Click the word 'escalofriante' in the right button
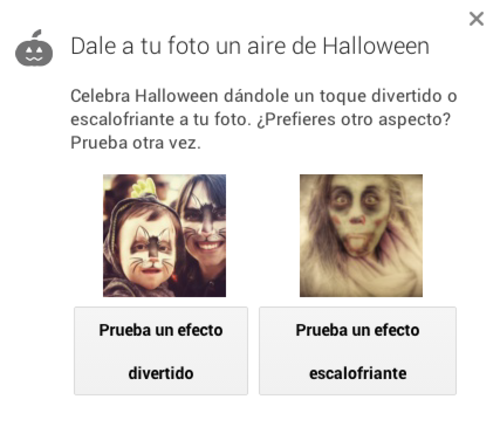Screen dimensions: 500x427 click(x=358, y=373)
